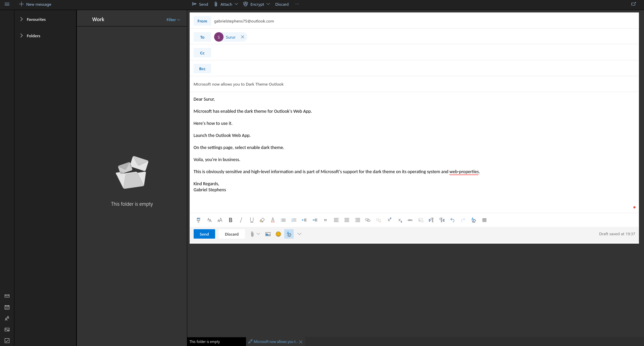
Task: Click the Discard button below the message
Action: click(x=232, y=234)
